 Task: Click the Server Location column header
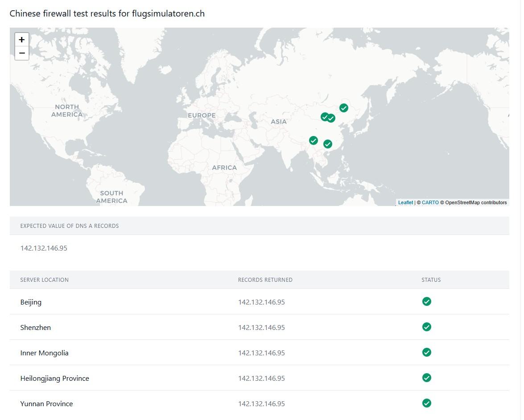pyautogui.click(x=44, y=280)
